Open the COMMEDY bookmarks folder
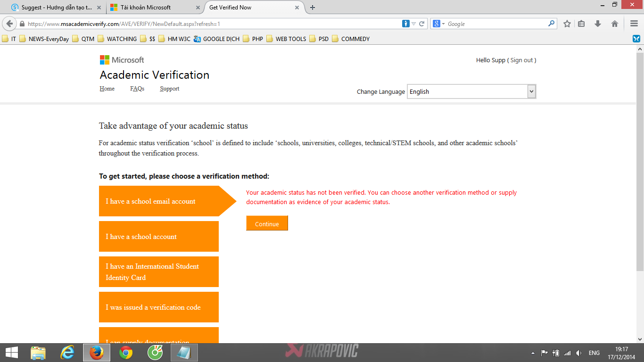Screen dimensions: 644x362 pyautogui.click(x=351, y=39)
